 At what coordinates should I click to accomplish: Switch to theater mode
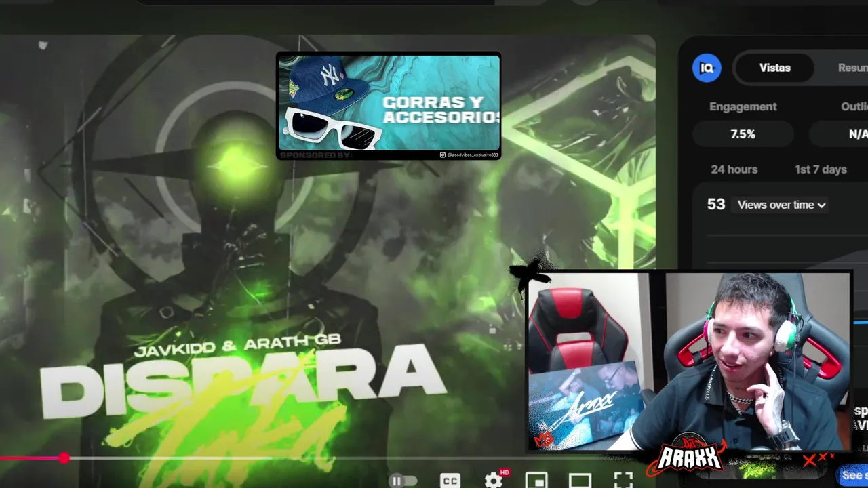(x=580, y=481)
